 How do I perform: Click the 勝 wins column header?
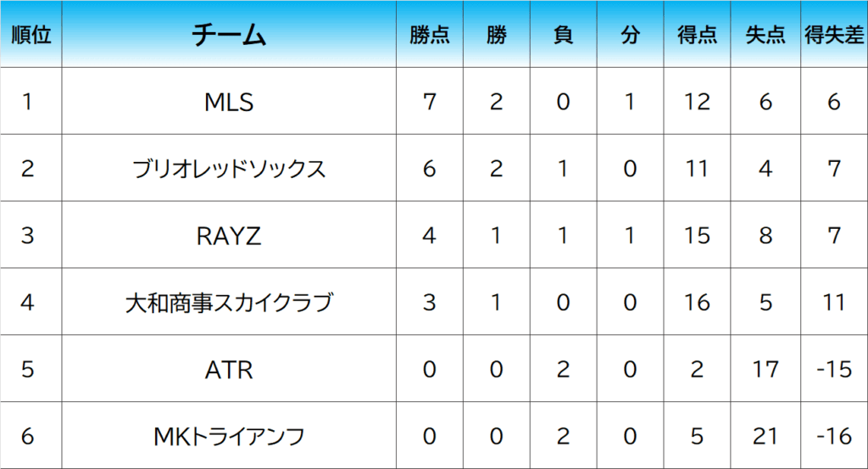click(x=497, y=35)
